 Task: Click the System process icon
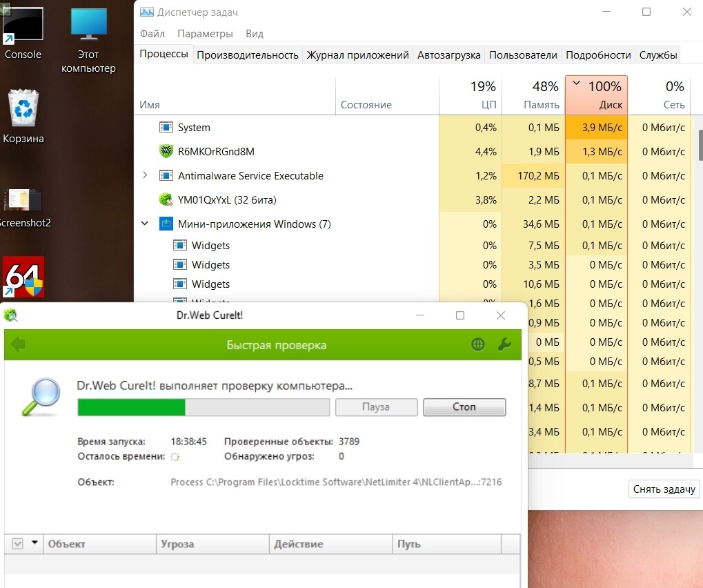(x=166, y=128)
